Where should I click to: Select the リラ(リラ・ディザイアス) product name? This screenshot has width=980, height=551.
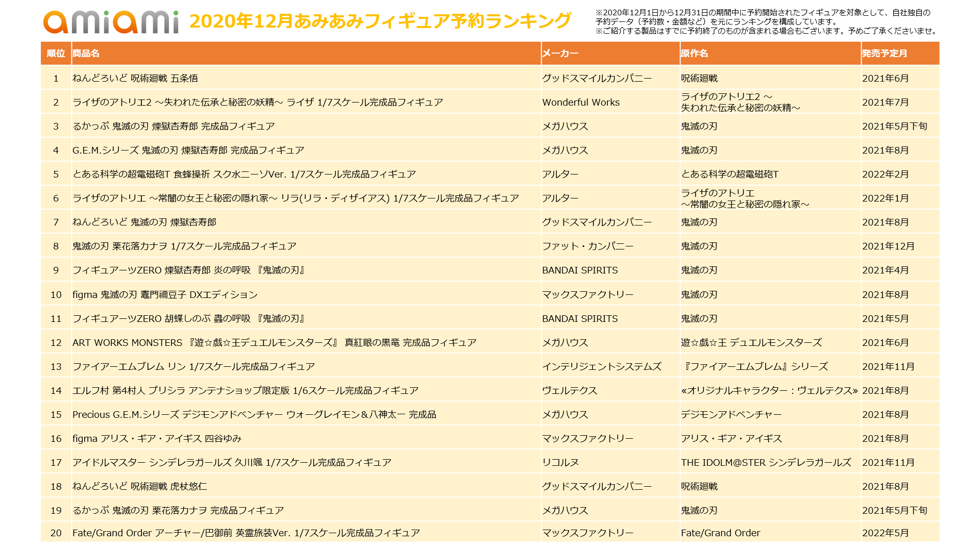coord(296,198)
